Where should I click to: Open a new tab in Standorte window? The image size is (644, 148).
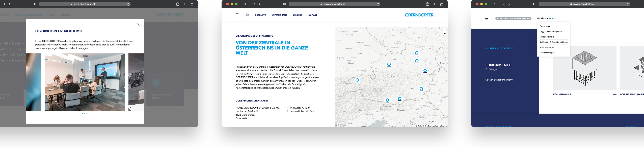(434, 4)
